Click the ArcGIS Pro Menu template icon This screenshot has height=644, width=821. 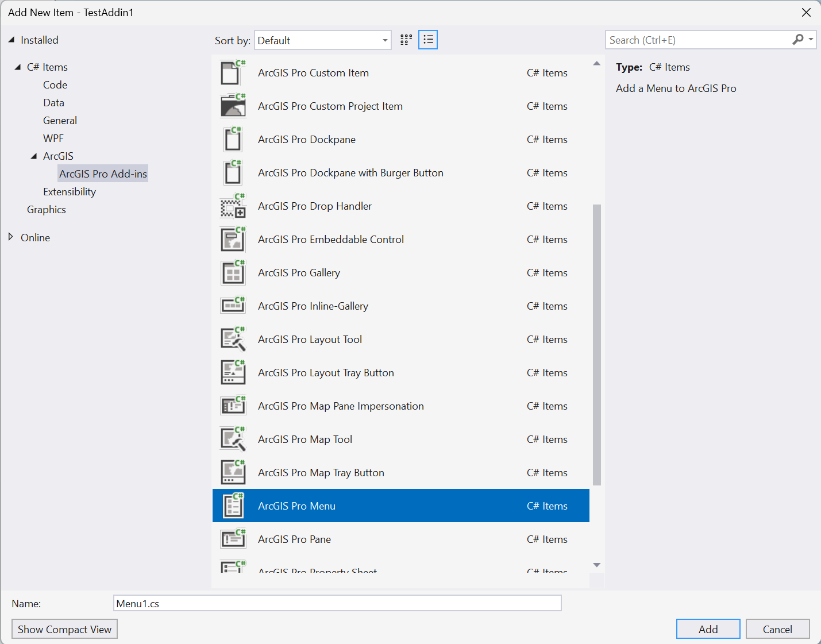point(233,506)
